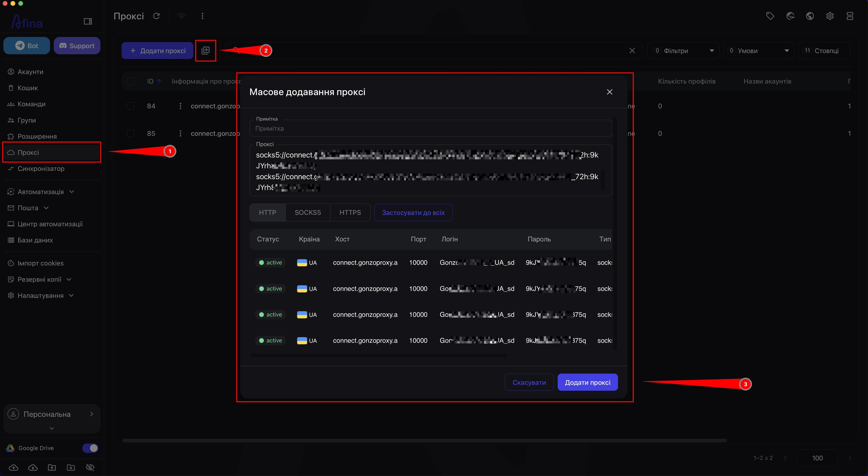Tick the select-all checkbox in table header
Viewport: 868px width, 476px height.
(x=130, y=81)
